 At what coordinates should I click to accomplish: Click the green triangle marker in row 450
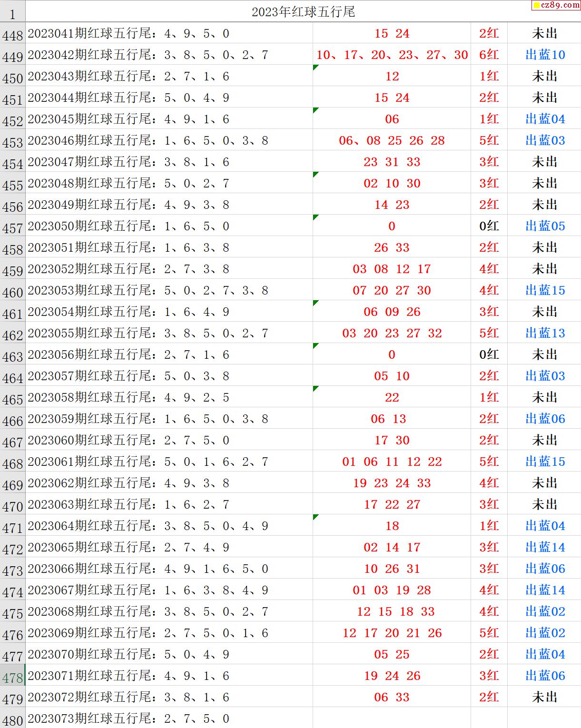pyautogui.click(x=316, y=68)
